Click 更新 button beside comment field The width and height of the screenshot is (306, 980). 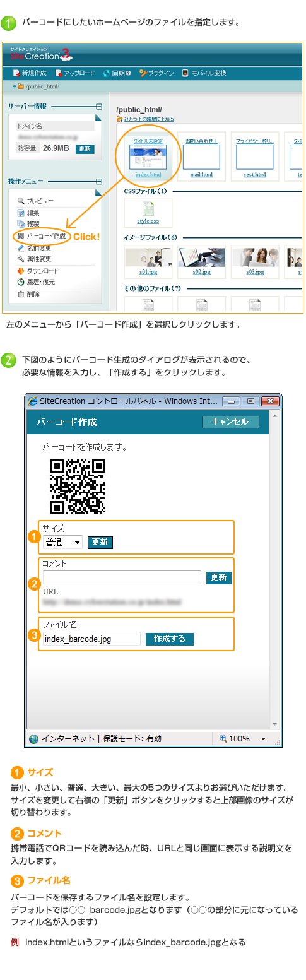click(x=219, y=577)
